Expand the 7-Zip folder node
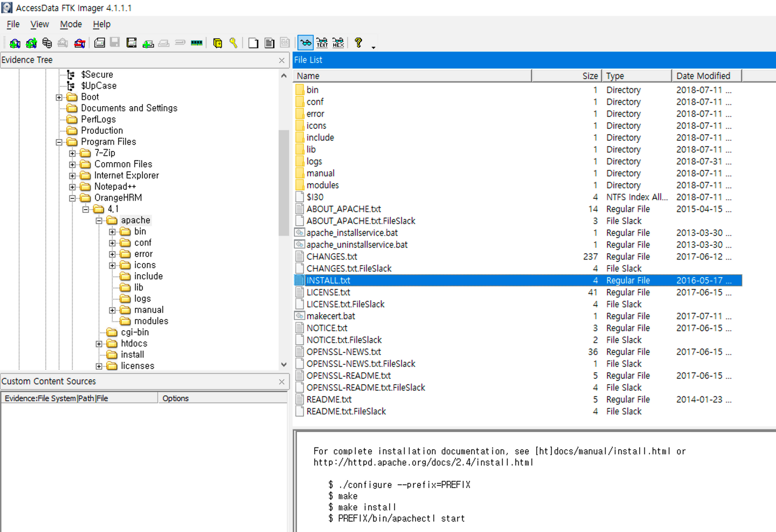Viewport: 776px width, 532px height. tap(73, 153)
